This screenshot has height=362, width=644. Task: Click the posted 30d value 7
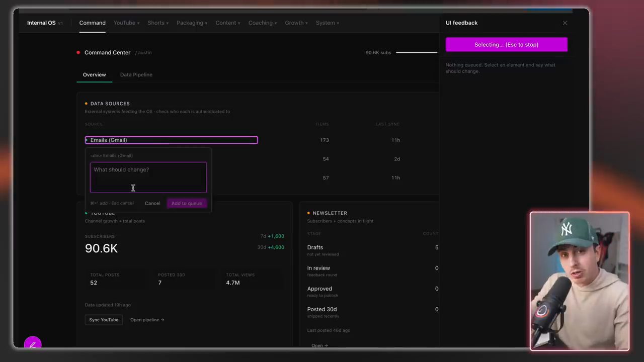tap(160, 283)
